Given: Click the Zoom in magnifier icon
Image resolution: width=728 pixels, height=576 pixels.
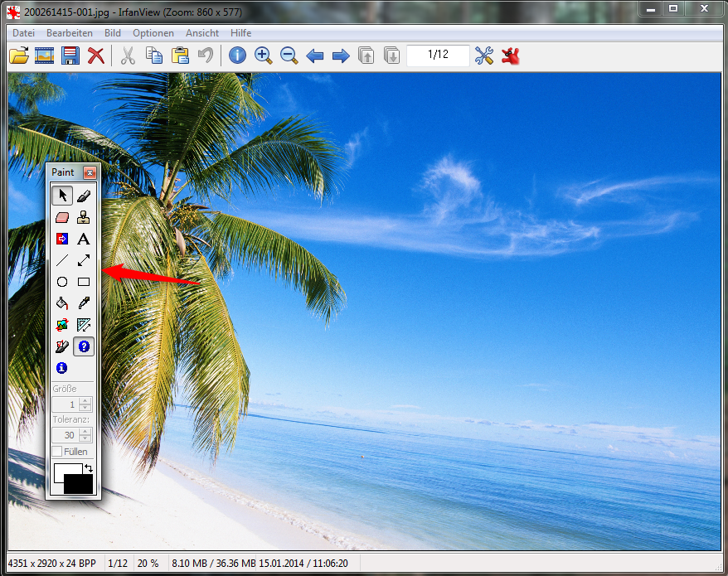Looking at the screenshot, I should pos(263,56).
